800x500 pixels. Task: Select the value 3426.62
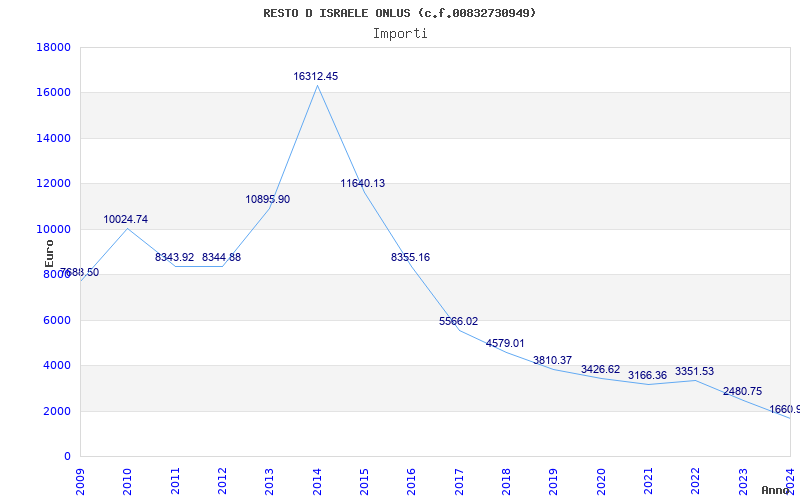coord(601,369)
